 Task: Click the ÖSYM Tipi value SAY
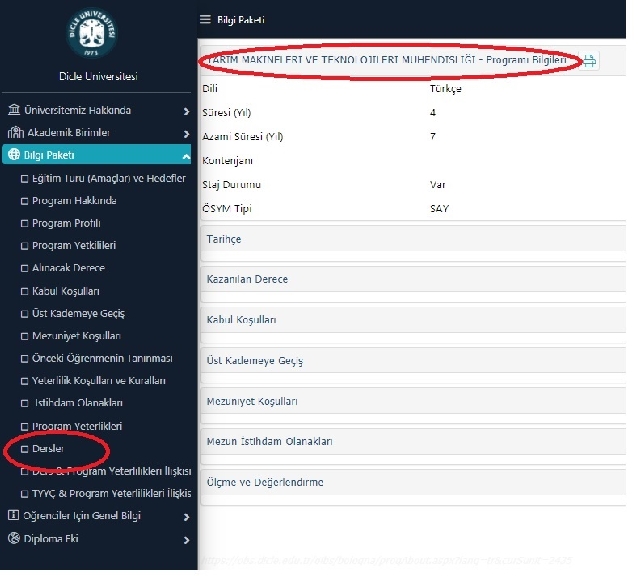click(x=439, y=209)
